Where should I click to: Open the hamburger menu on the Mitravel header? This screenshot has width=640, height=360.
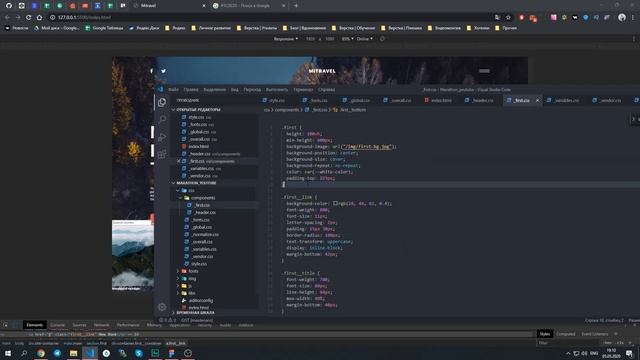484,71
